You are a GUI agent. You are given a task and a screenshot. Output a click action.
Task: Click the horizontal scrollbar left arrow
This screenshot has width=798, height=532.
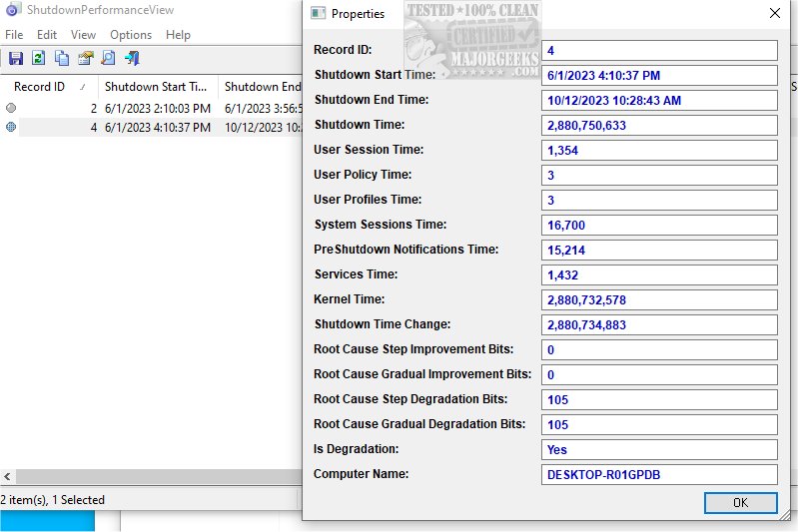(x=7, y=476)
